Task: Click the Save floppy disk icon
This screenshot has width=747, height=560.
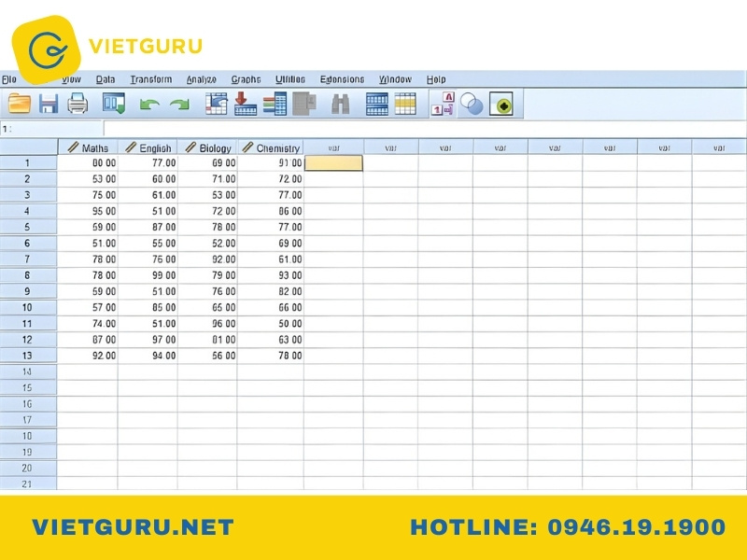Action: [49, 104]
